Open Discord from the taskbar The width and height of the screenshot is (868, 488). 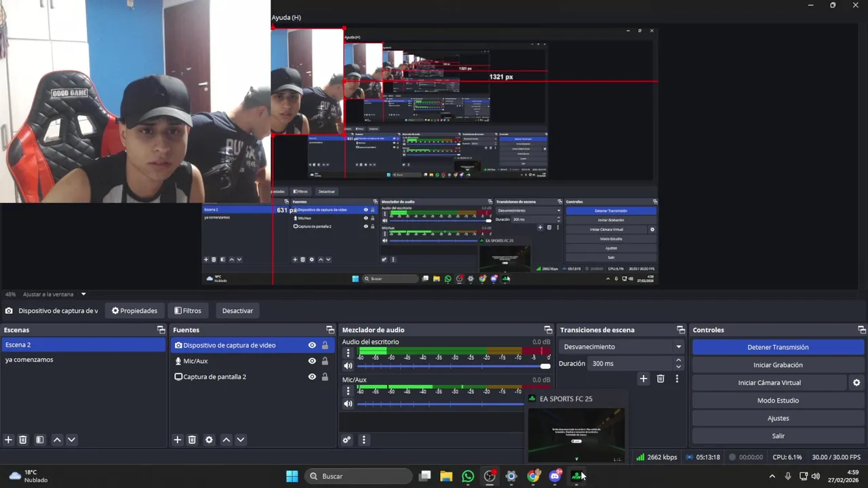[555, 476]
